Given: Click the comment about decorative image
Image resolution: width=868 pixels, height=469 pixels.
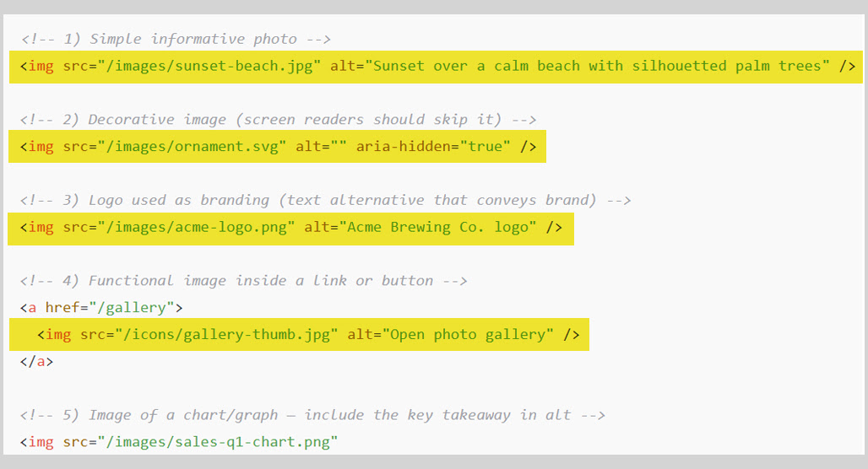Looking at the screenshot, I should (278, 120).
